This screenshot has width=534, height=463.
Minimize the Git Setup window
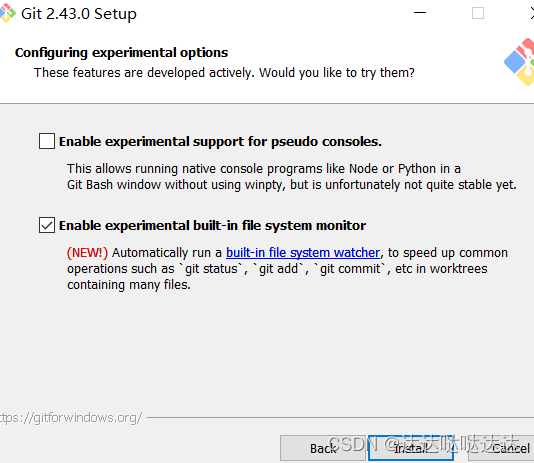(x=420, y=13)
